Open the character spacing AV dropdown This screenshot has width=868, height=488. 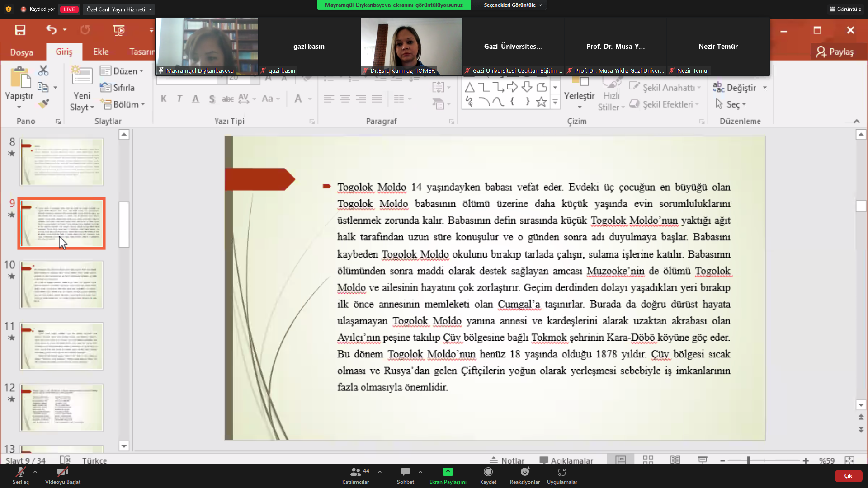[x=247, y=99]
